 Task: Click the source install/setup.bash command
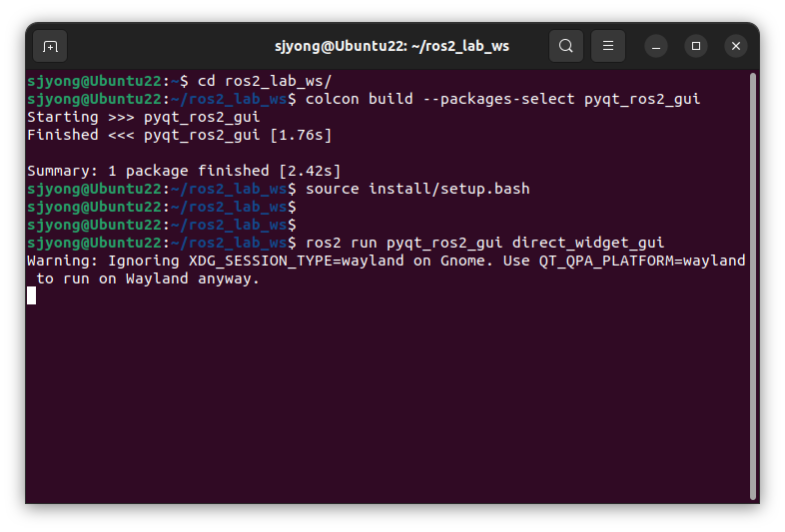pyautogui.click(x=417, y=189)
